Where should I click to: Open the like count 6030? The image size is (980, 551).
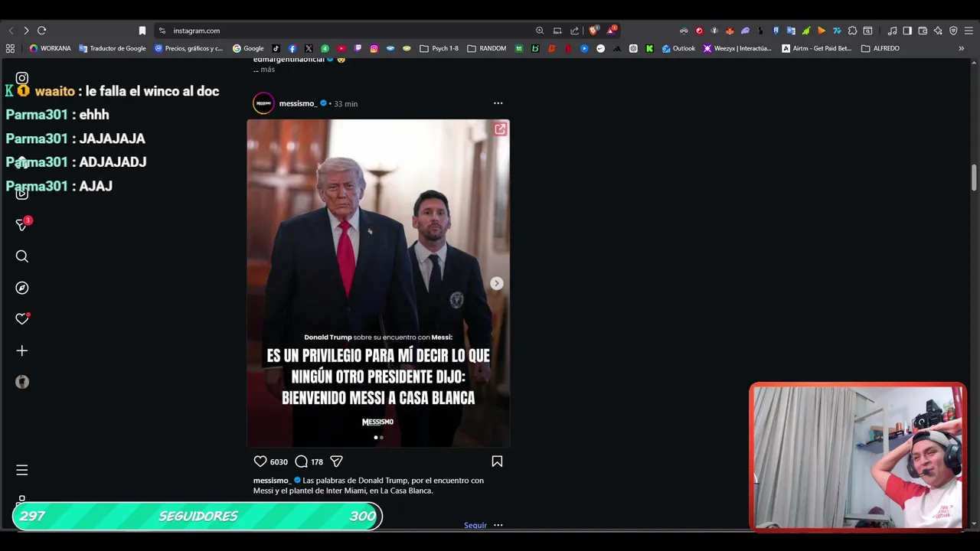[x=279, y=462]
